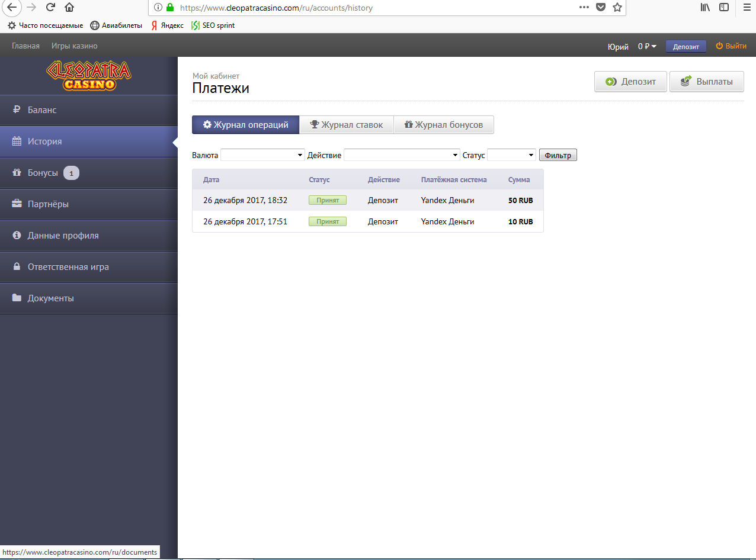The height and width of the screenshot is (560, 756).
Task: Click the ruble icon next to Баланс
Action: pos(17,110)
